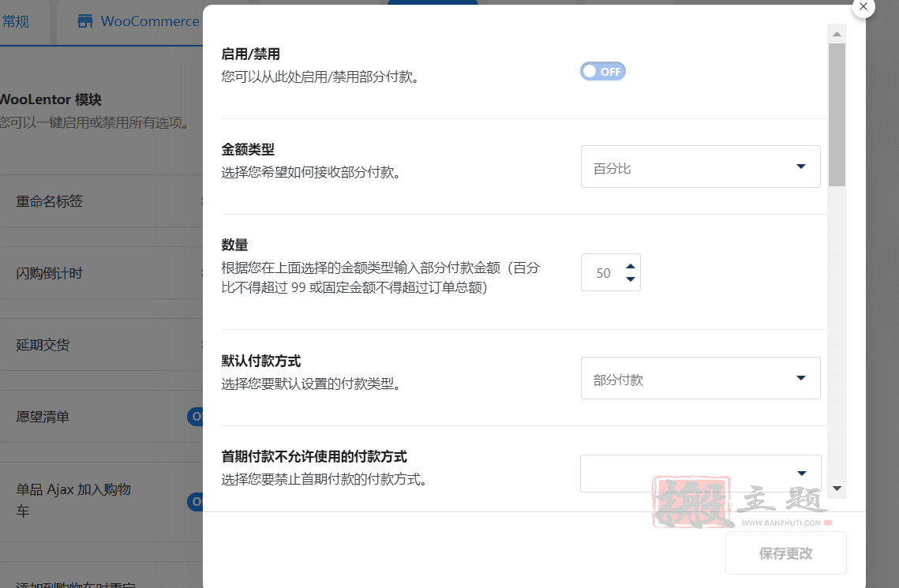Close the partial payment settings popup

coord(863,7)
